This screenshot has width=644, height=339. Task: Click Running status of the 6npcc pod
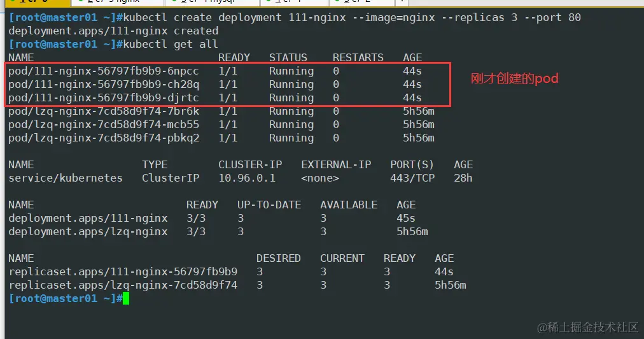(x=291, y=71)
